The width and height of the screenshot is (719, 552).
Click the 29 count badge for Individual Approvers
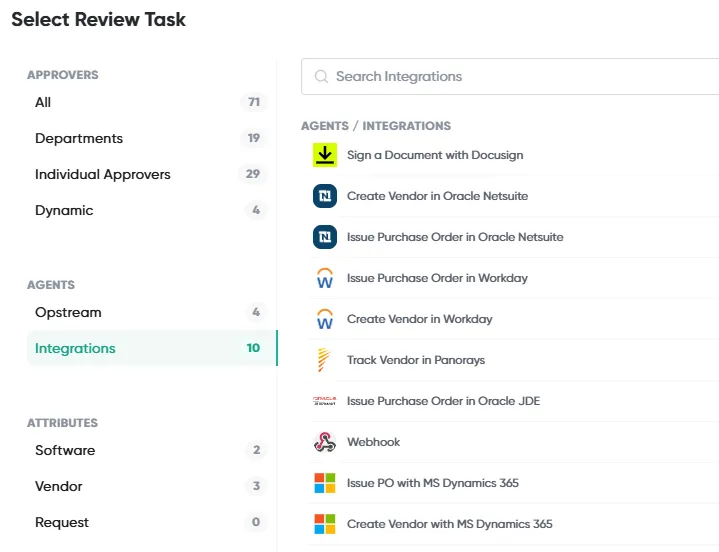coord(253,174)
